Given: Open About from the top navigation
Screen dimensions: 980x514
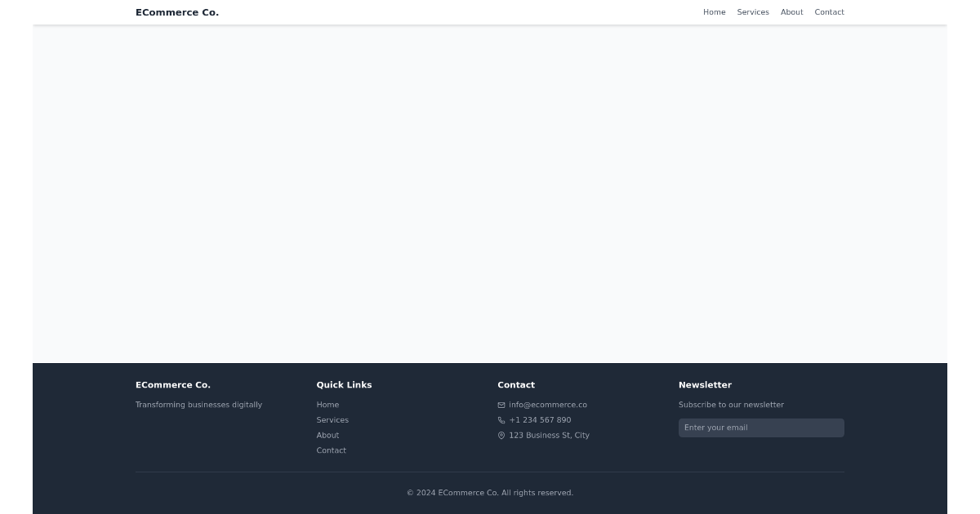Looking at the screenshot, I should click(x=791, y=12).
